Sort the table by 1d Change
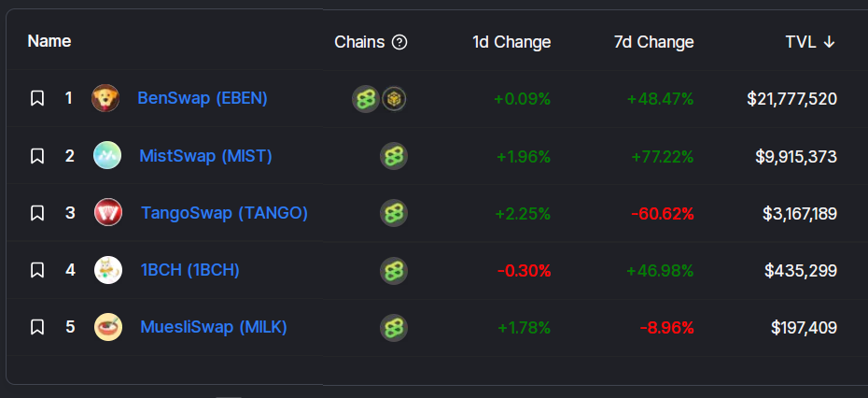This screenshot has height=398, width=868. tap(511, 42)
